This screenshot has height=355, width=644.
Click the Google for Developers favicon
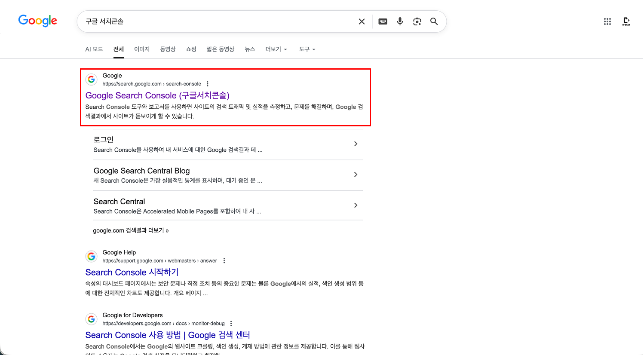tap(91, 319)
